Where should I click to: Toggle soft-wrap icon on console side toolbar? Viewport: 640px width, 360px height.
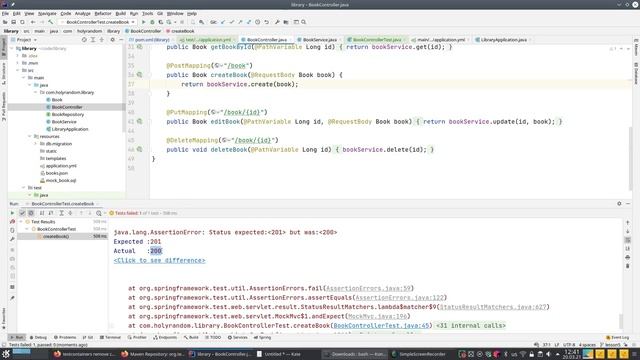point(628,240)
